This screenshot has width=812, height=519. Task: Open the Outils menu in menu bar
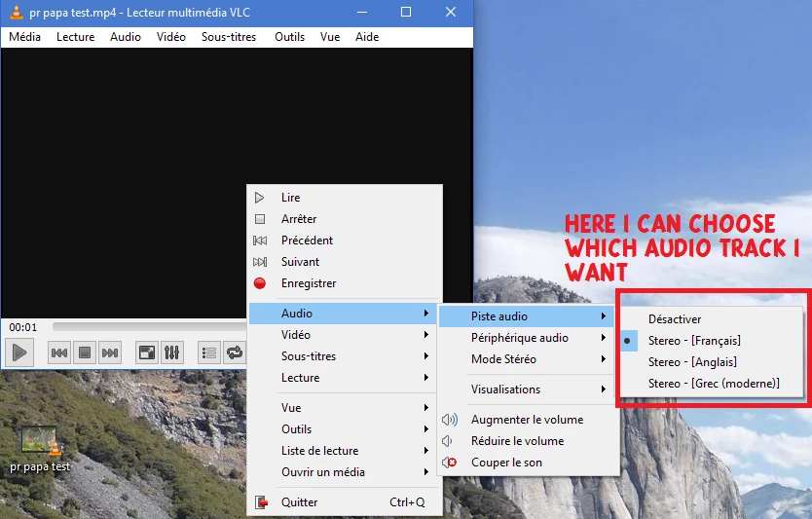tap(289, 37)
